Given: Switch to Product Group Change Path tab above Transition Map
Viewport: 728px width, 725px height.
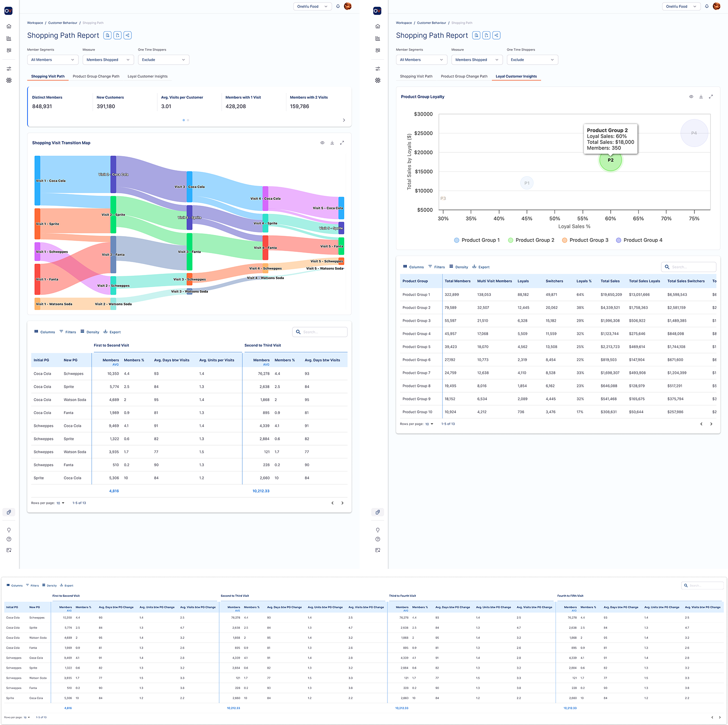Looking at the screenshot, I should [x=96, y=76].
